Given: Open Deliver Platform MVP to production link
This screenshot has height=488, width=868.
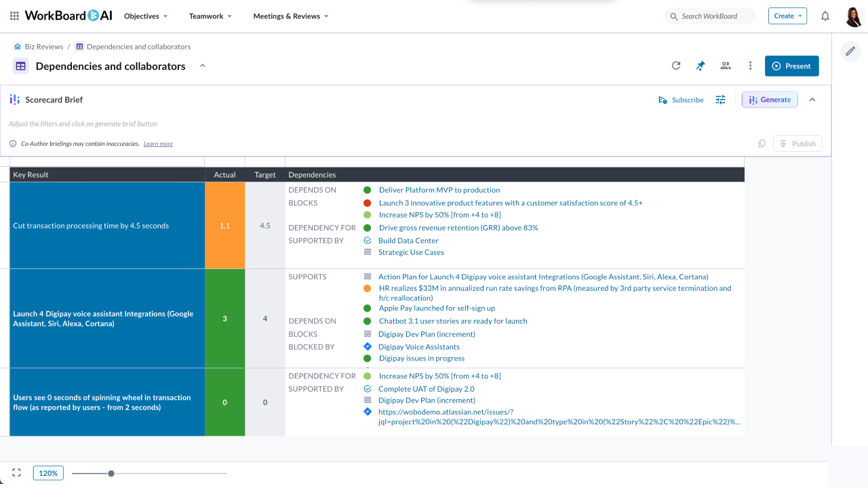Looking at the screenshot, I should pyautogui.click(x=439, y=190).
